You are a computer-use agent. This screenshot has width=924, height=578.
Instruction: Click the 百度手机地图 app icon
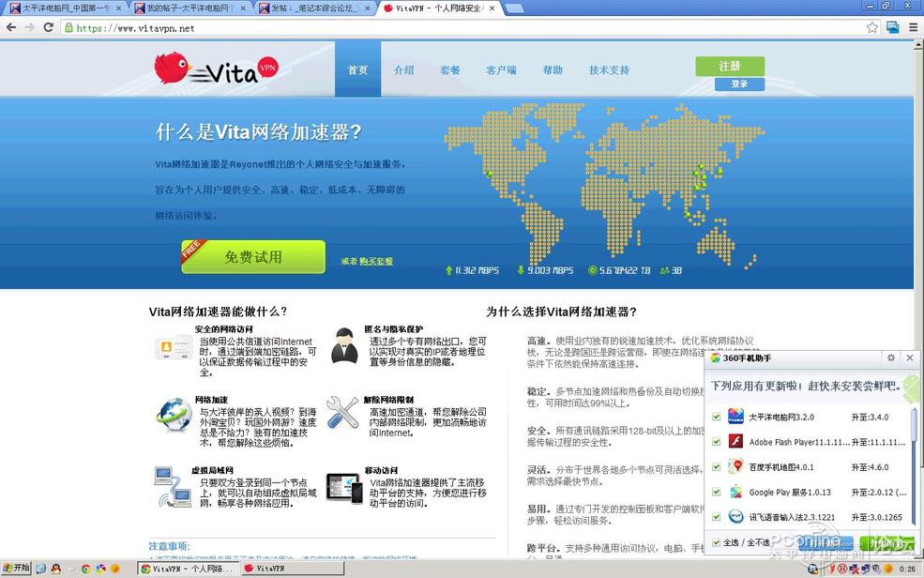[x=735, y=466]
